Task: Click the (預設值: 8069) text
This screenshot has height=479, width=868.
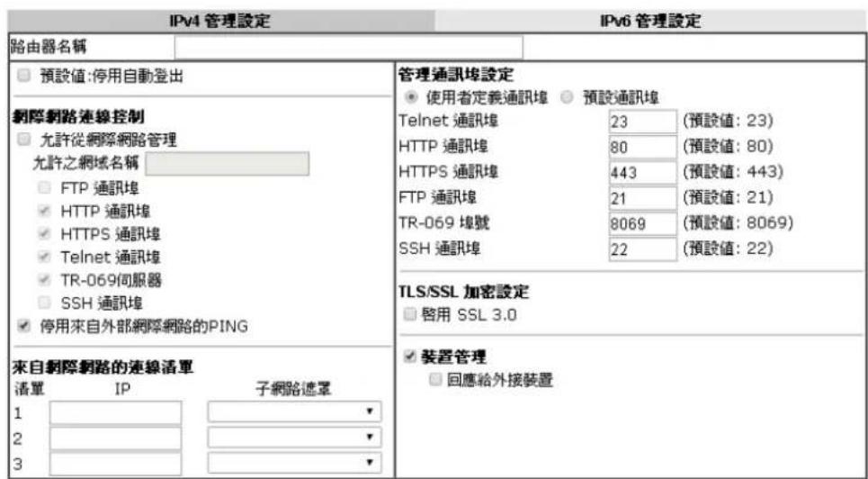Action: tap(738, 223)
